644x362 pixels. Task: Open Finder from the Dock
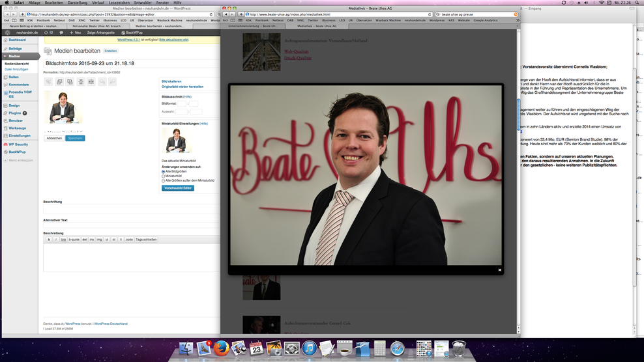coord(186,348)
